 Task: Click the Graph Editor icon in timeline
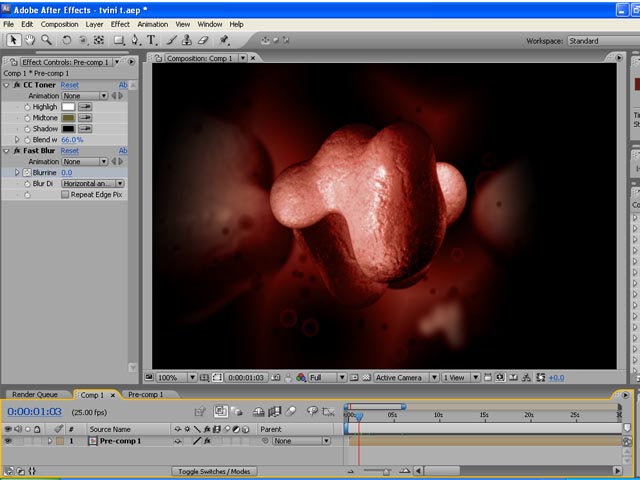pos(329,411)
